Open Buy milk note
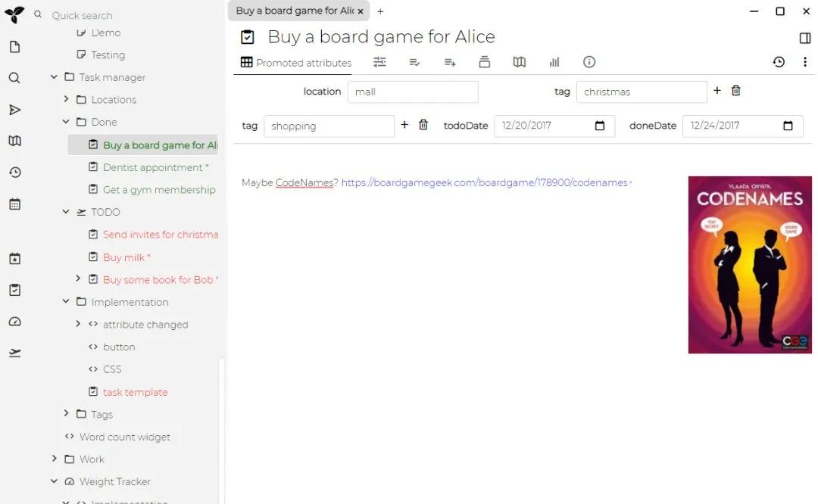The width and height of the screenshot is (818, 504). point(126,257)
